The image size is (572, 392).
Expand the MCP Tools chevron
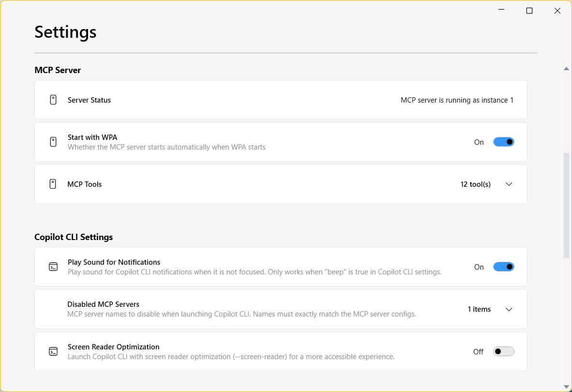click(x=509, y=184)
